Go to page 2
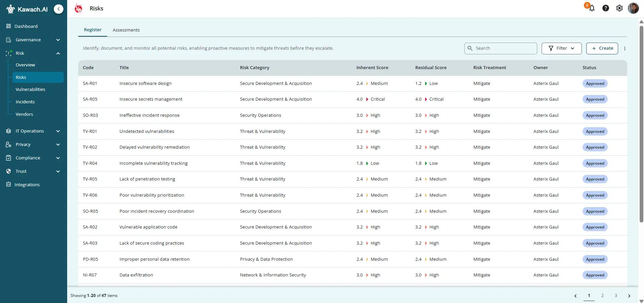 click(602, 296)
